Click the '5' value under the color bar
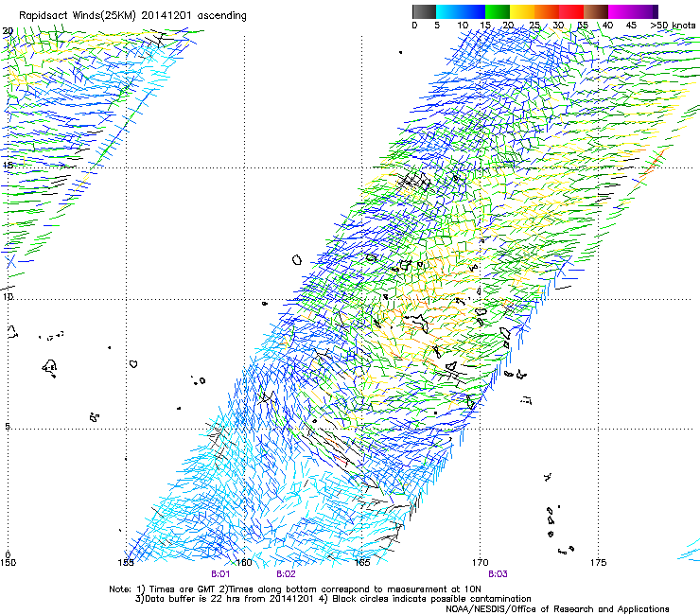This screenshot has height=615, width=700. point(437,26)
